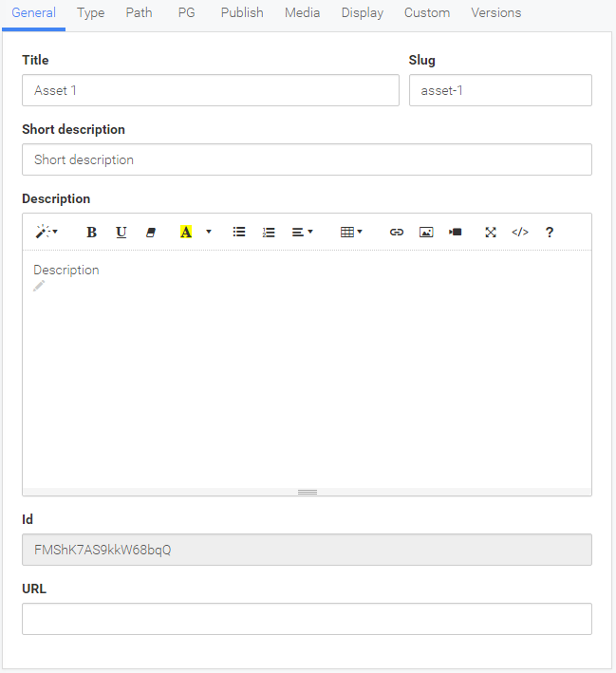616x673 pixels.
Task: Click the insert video icon
Action: pos(456,233)
